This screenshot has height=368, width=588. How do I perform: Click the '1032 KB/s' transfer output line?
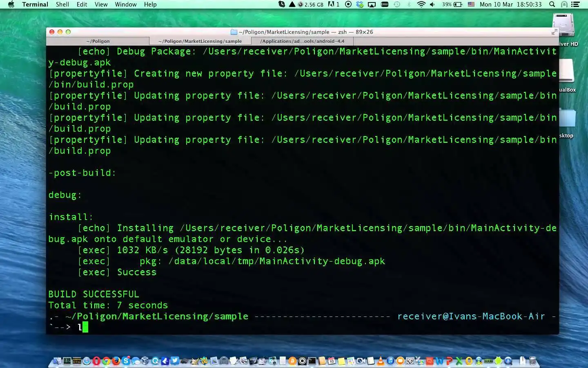tap(191, 250)
